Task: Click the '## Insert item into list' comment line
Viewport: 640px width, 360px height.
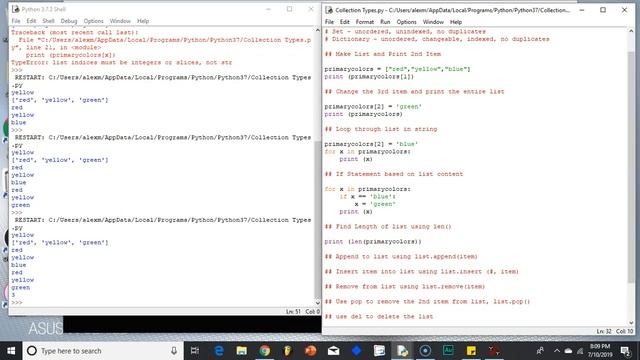Action: (x=422, y=271)
